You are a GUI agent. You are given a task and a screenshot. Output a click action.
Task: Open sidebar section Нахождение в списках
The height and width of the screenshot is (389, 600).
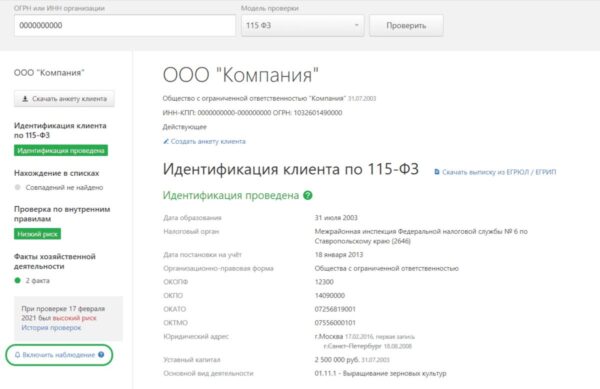click(x=57, y=173)
